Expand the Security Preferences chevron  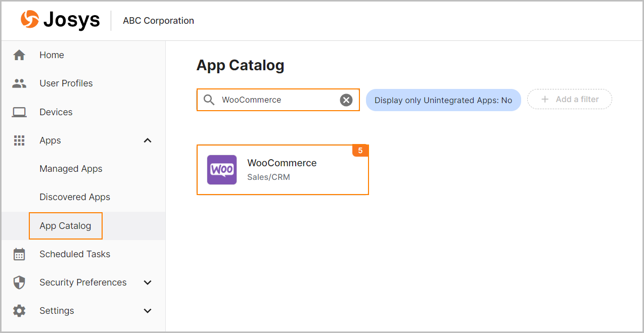(x=148, y=282)
